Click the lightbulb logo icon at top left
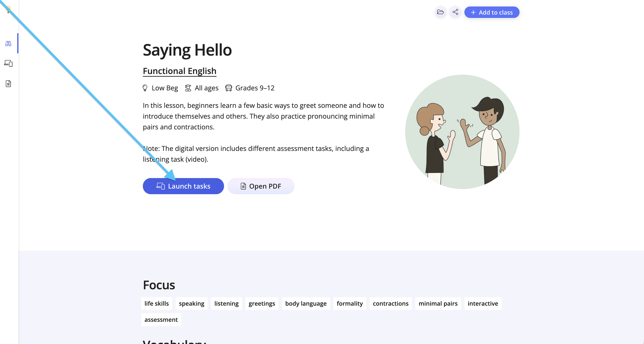This screenshot has height=344, width=644. (x=8, y=9)
